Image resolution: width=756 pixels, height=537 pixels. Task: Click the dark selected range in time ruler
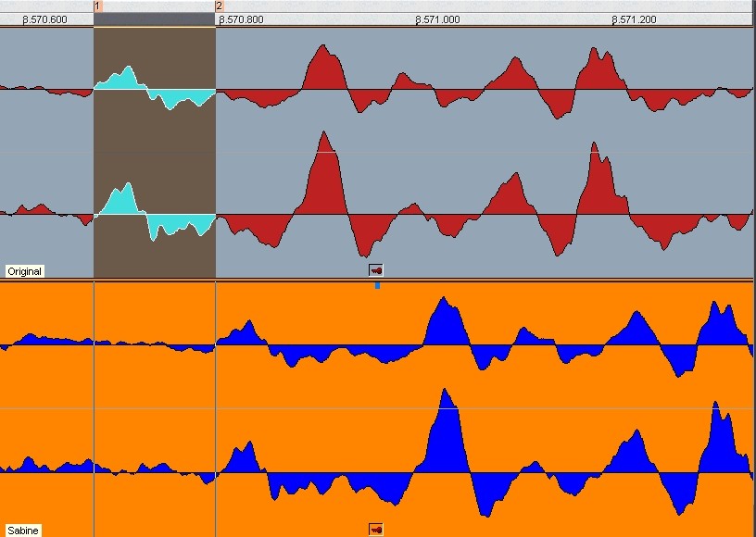point(155,19)
